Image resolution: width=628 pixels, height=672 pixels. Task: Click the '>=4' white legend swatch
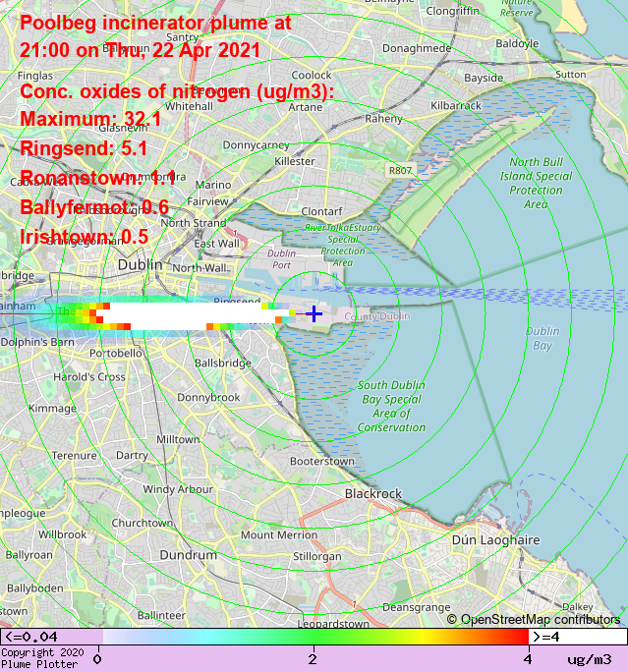tap(578, 637)
